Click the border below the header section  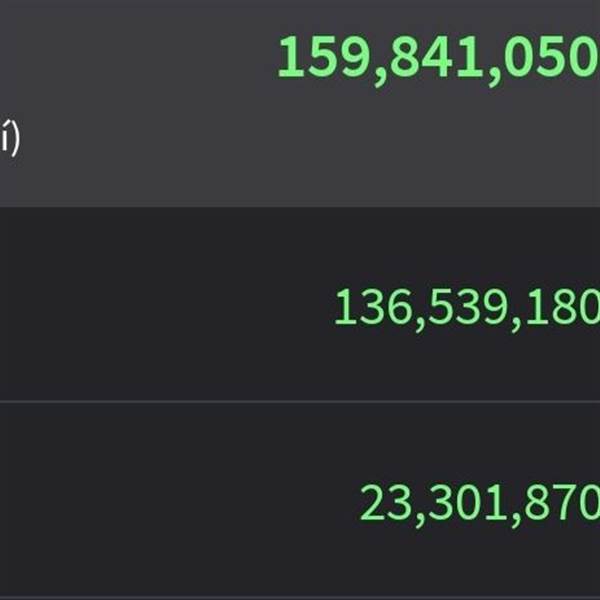(x=300, y=208)
